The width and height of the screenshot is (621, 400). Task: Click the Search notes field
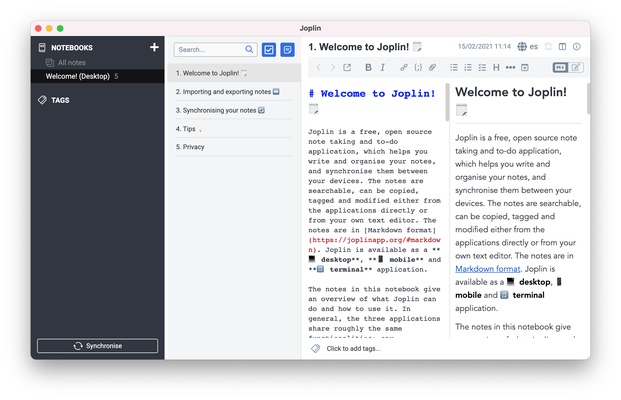pos(215,50)
